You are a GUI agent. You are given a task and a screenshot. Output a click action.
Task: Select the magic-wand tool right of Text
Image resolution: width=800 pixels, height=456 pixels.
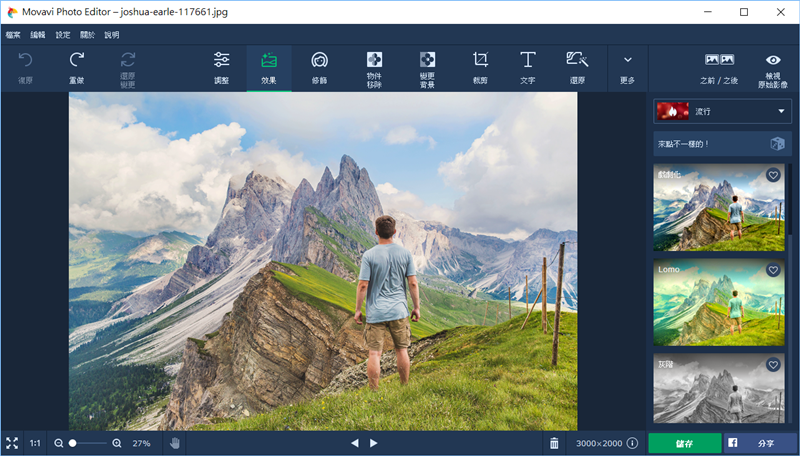[577, 68]
